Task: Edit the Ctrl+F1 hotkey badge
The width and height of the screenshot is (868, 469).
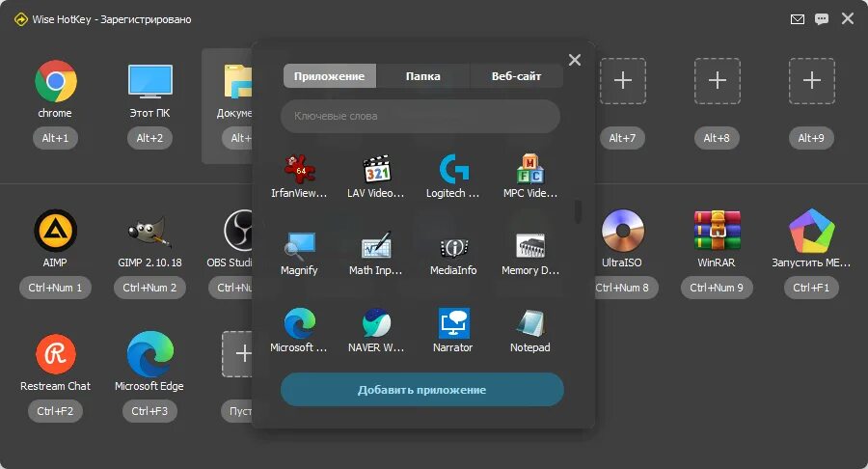Action: pos(811,288)
